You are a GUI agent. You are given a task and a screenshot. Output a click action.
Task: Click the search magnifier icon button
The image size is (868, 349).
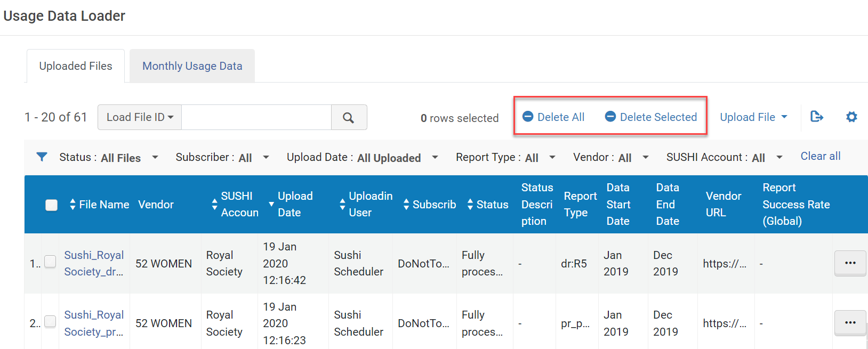pyautogui.click(x=349, y=117)
